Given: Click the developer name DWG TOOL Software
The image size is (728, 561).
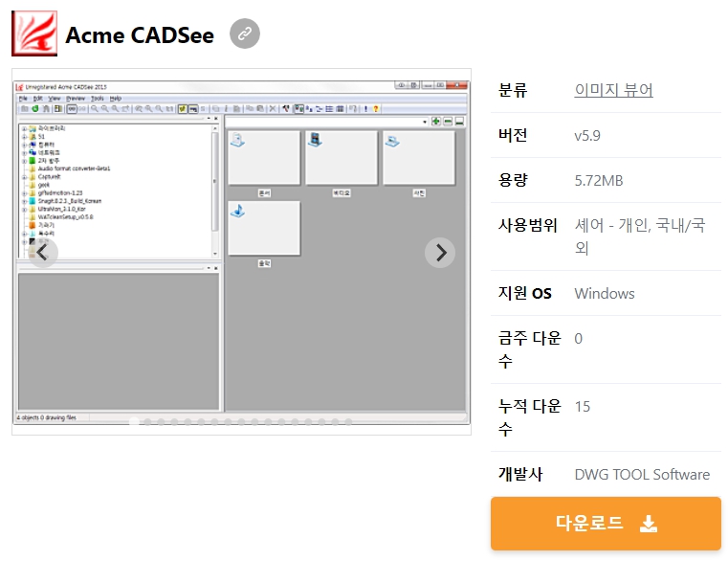Looking at the screenshot, I should pos(642,474).
